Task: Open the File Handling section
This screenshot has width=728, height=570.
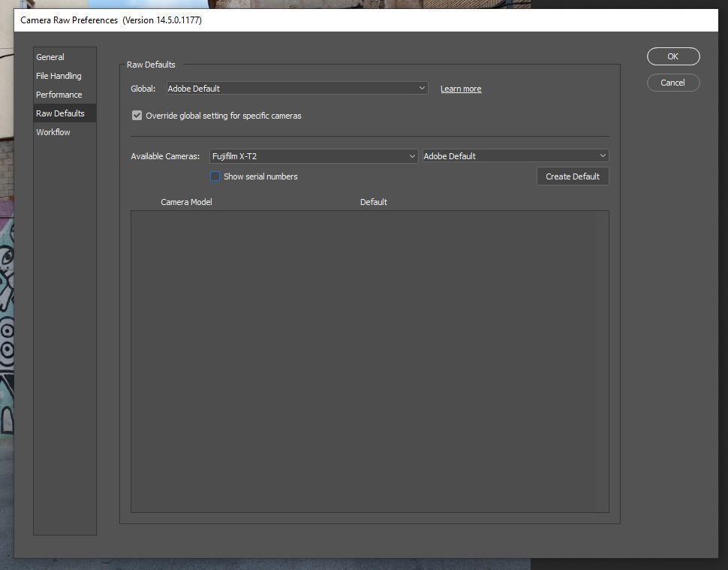Action: (58, 75)
